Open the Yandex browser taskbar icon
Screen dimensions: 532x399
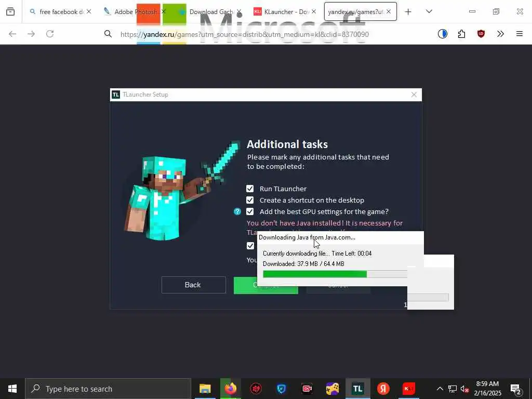coord(383,389)
